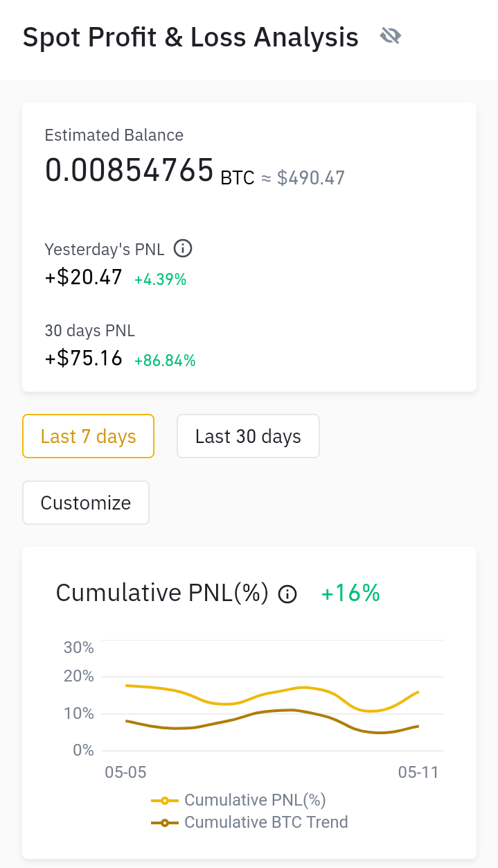Open the info icon beside Yesterday's PNL
This screenshot has height=868, width=498.
pyautogui.click(x=183, y=248)
